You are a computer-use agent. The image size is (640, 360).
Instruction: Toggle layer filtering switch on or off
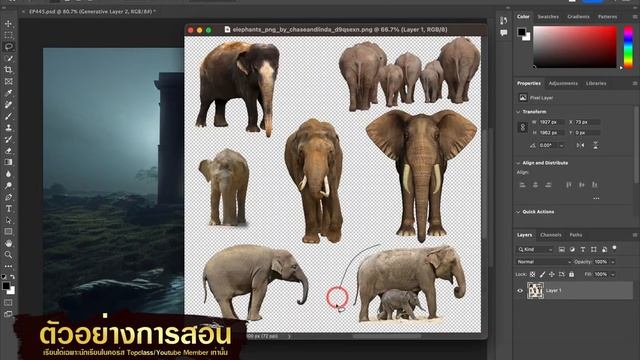(x=615, y=248)
